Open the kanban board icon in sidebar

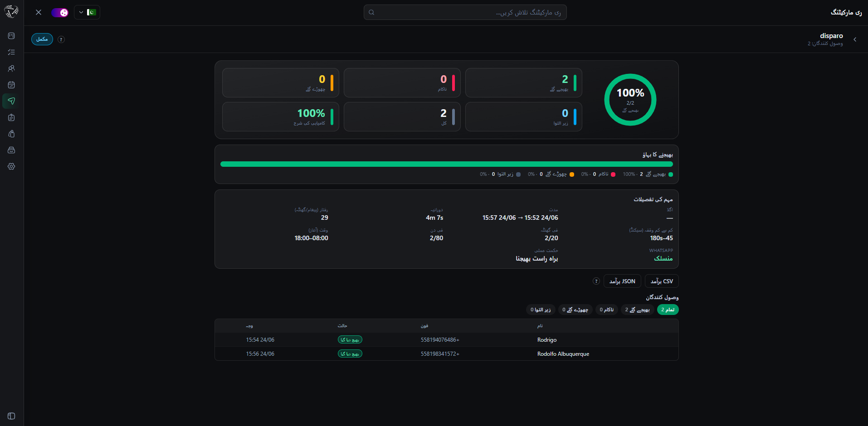pos(11,36)
